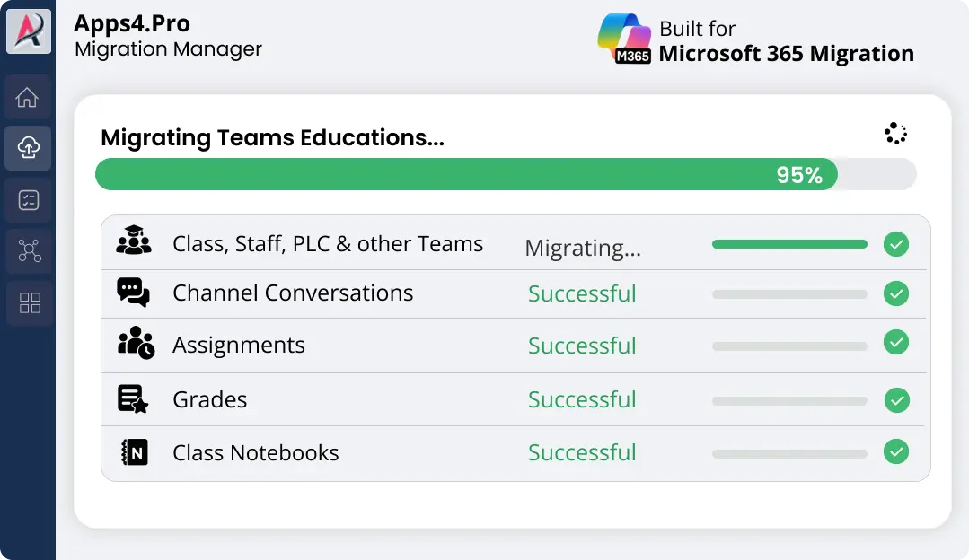The width and height of the screenshot is (969, 560).
Task: Click the 'Successful' status for Class Notebooks
Action: [x=582, y=452]
